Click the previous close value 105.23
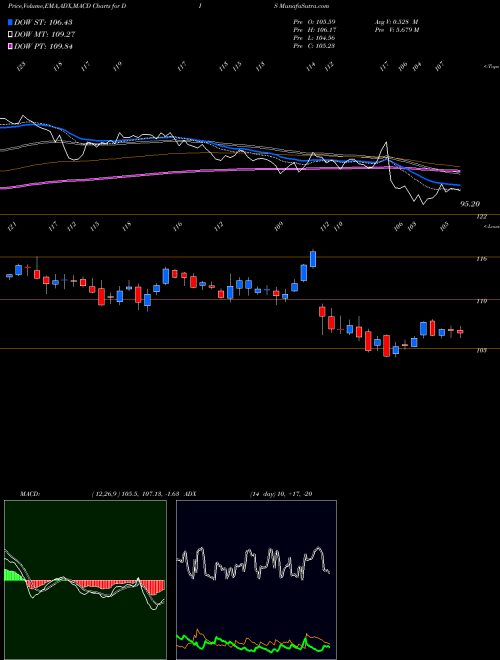Screen dimensions: 500x660 coord(325,46)
